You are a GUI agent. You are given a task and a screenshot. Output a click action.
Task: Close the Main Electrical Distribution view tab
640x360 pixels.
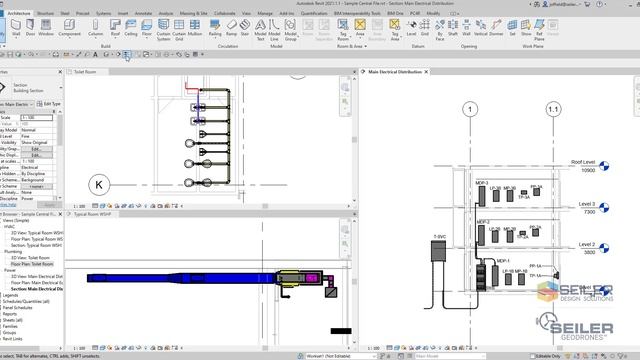click(427, 72)
